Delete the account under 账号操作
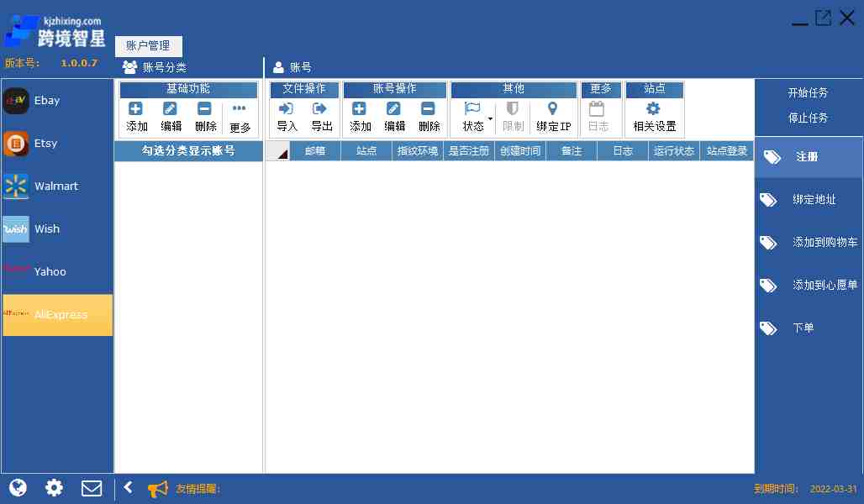864x504 pixels. [429, 117]
